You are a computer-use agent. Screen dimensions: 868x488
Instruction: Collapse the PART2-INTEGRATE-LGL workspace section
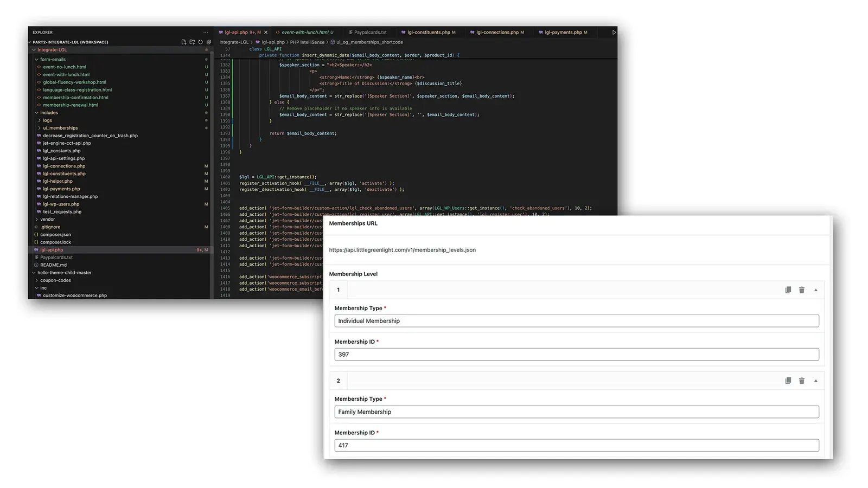pos(70,42)
